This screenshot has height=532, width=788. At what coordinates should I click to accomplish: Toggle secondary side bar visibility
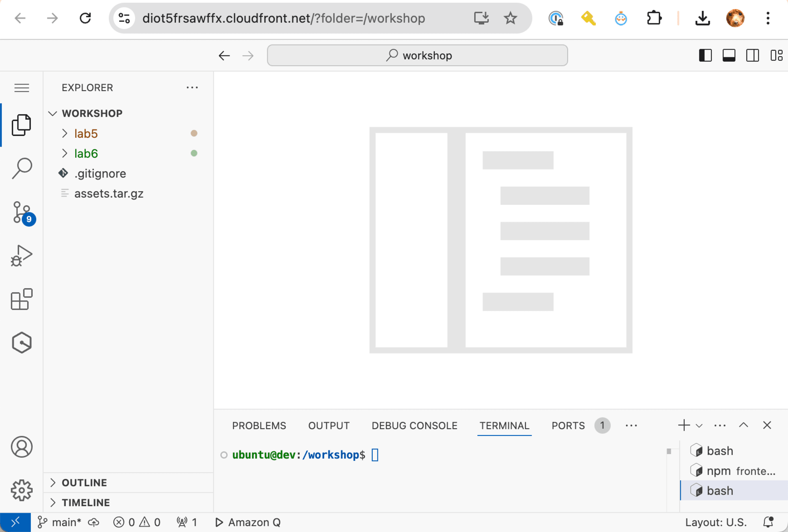point(753,56)
